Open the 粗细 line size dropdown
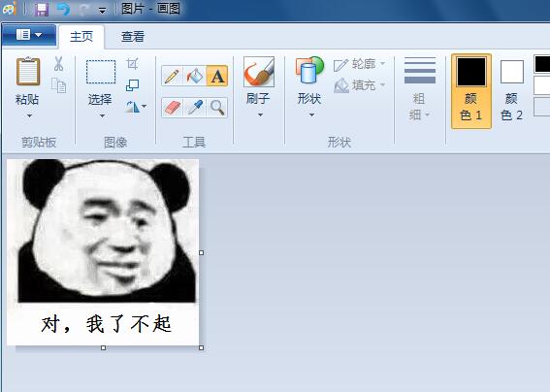 coord(419,89)
